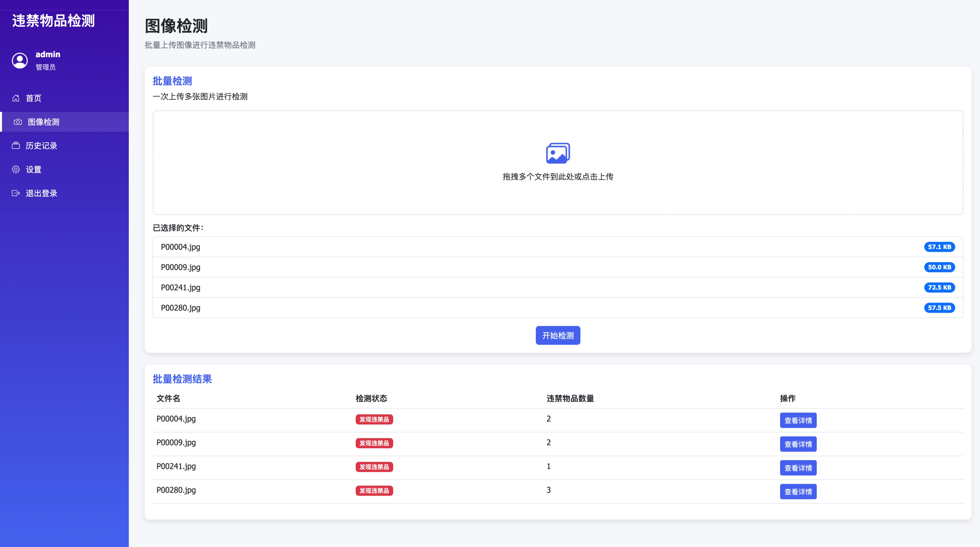Screen dimensions: 980x547
Task: Click the 退出登录 logout icon
Action: click(x=16, y=193)
